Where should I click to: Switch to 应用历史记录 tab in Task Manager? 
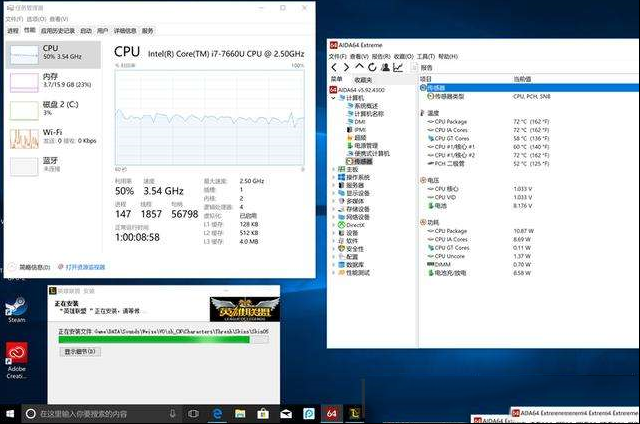pyautogui.click(x=58, y=31)
